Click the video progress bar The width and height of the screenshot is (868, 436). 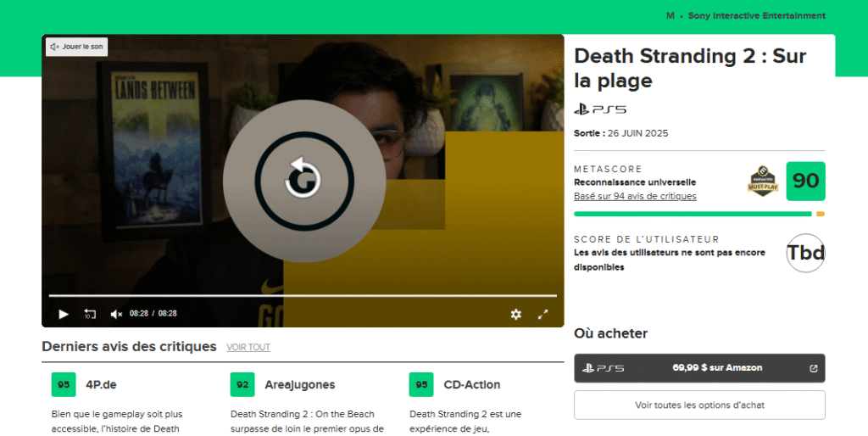tap(303, 296)
